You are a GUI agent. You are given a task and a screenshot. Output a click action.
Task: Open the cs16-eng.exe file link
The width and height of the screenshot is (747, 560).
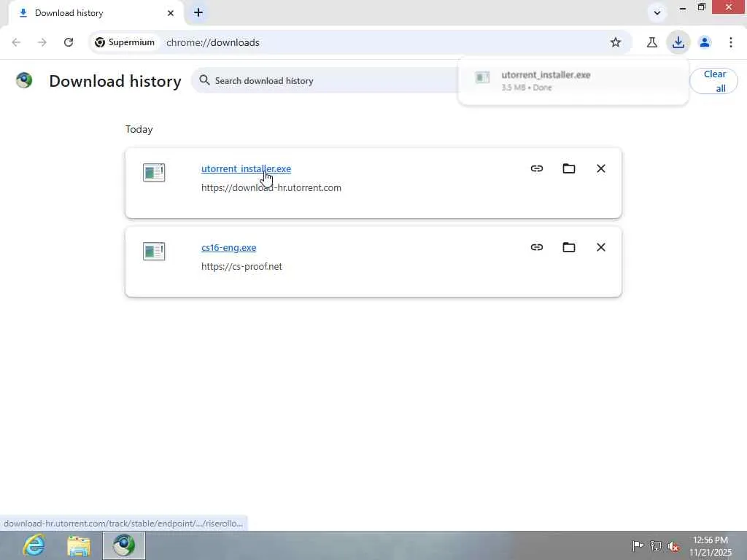228,248
